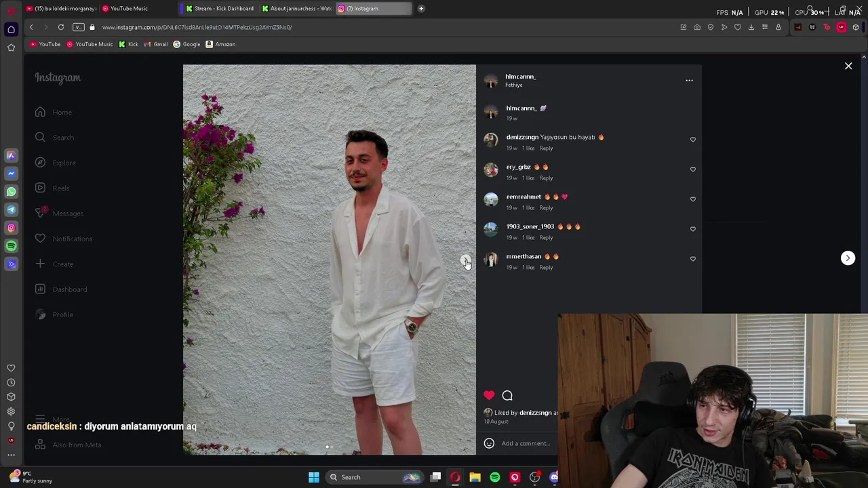This screenshot has width=868, height=488.
Task: Click the Add a comment field
Action: point(526,443)
